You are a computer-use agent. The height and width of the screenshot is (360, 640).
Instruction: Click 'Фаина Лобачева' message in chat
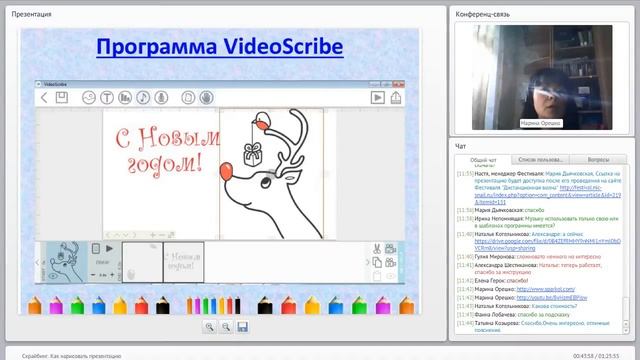(513, 315)
